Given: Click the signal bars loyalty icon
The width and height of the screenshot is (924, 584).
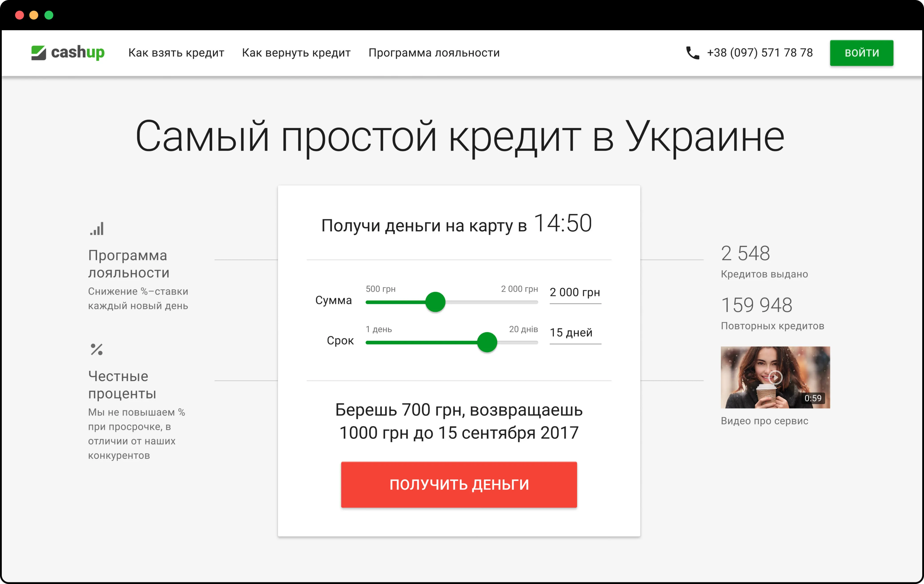Looking at the screenshot, I should (x=97, y=229).
